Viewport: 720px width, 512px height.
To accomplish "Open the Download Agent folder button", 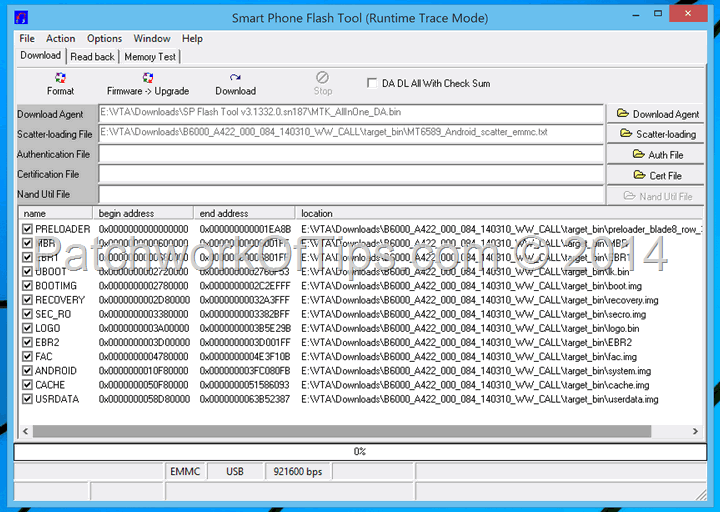I will [656, 114].
